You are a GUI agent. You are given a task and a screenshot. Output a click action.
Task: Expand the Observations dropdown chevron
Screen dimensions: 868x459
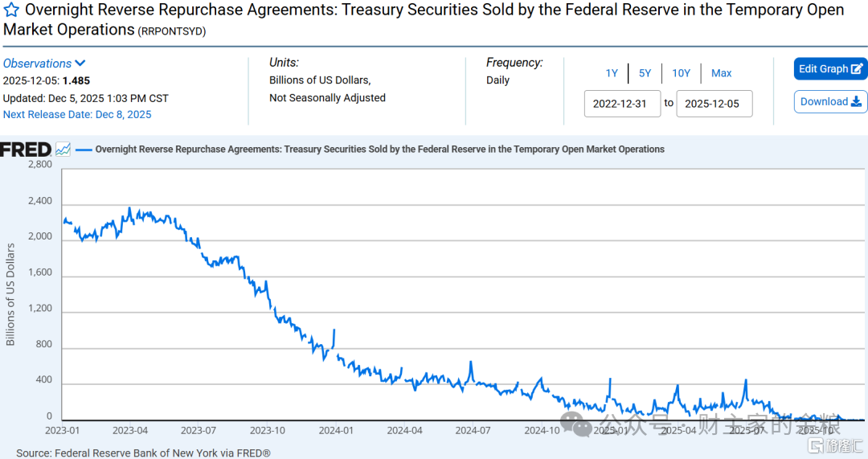pyautogui.click(x=80, y=64)
